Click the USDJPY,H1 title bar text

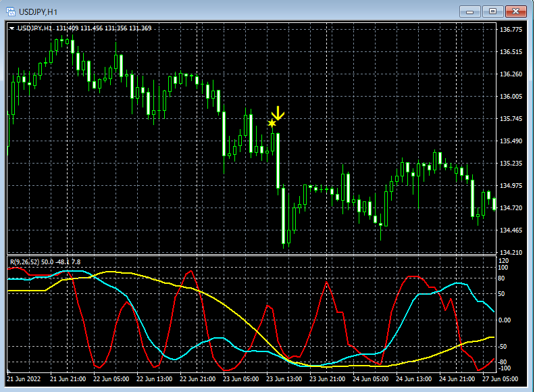[39, 12]
